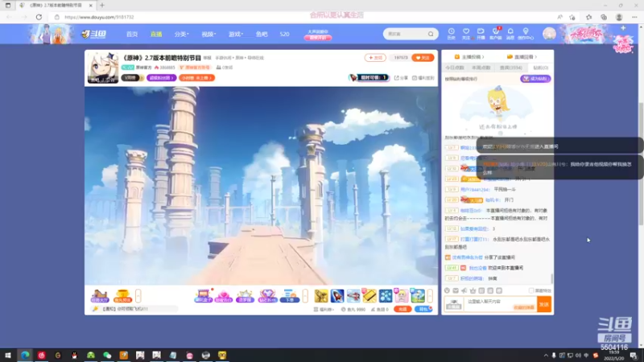Select 首页 in the top navigation

point(132,34)
